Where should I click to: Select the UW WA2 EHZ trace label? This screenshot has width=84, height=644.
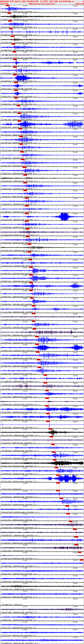[x=20, y=166]
